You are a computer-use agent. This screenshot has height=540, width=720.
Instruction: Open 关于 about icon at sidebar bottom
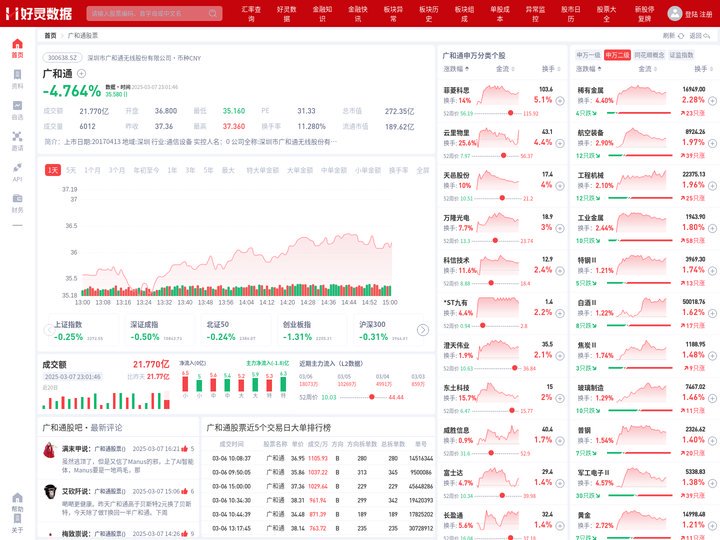click(x=17, y=518)
